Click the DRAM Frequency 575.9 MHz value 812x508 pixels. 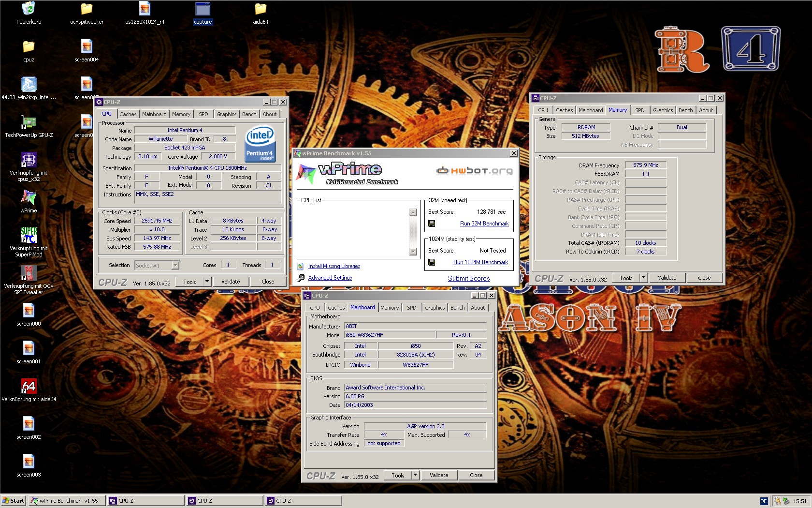(646, 165)
